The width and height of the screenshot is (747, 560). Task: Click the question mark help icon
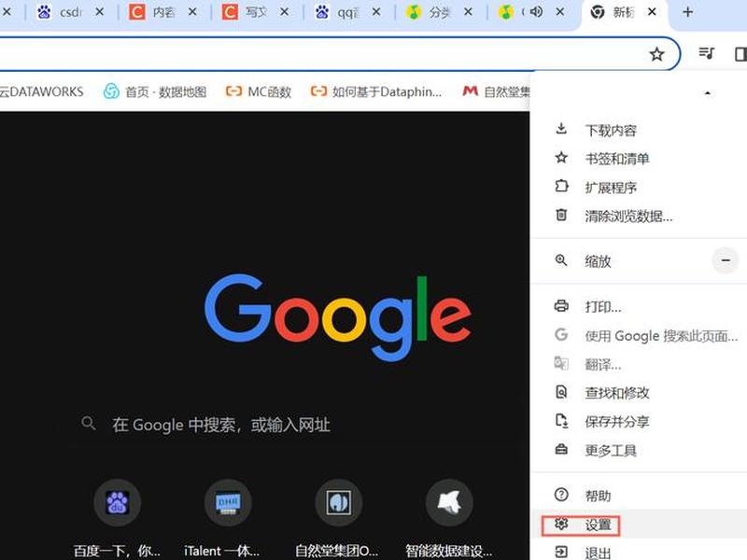point(561,495)
